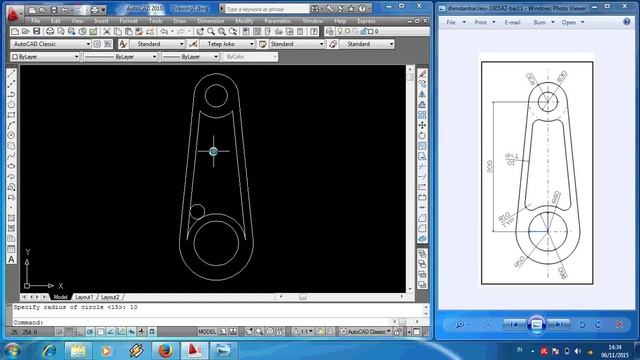Open the lineweight ByLayer dropdown

click(x=190, y=57)
